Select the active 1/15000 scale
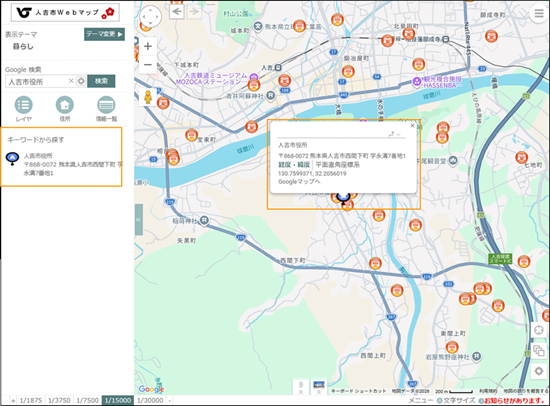The height and width of the screenshot is (406, 550). tap(118, 400)
